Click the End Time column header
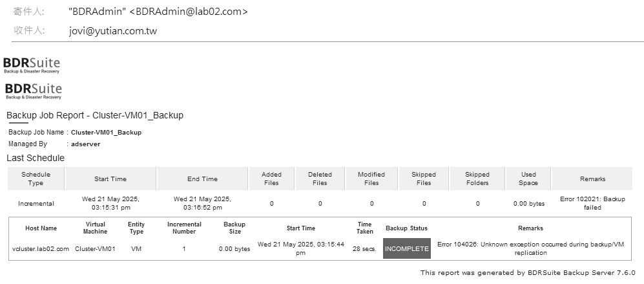The image size is (644, 284). 202,179
